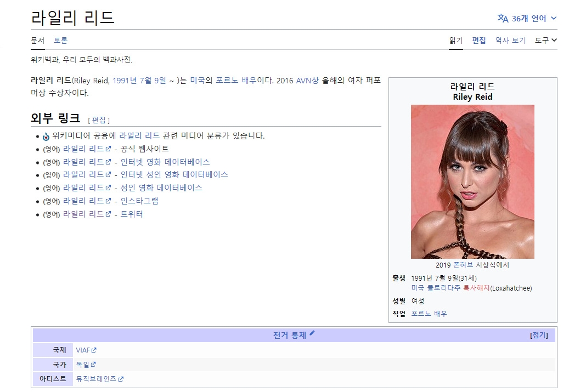
Task: Click the external-link icon next to 뮤직브레인즈
Action: coord(121,379)
